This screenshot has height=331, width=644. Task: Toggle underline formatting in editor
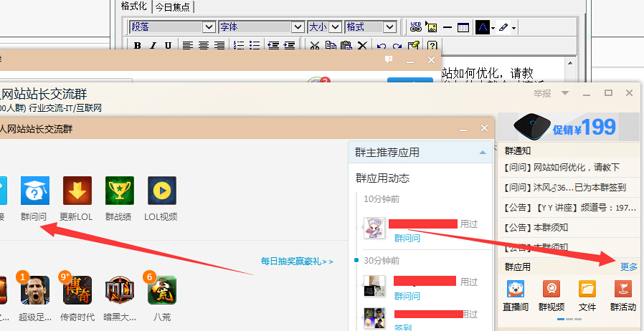coord(168,46)
